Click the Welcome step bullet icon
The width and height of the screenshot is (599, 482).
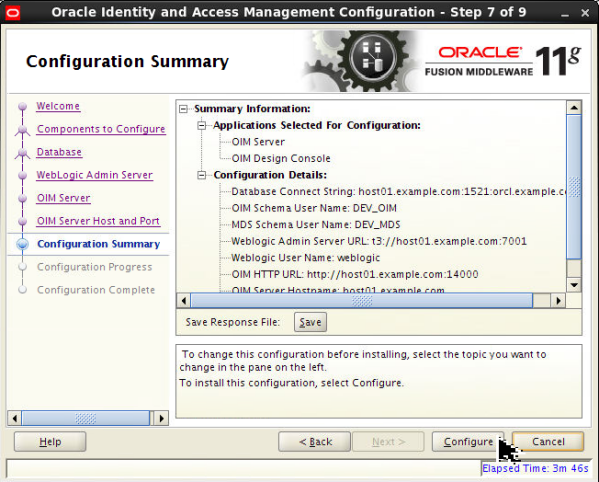coord(23,106)
